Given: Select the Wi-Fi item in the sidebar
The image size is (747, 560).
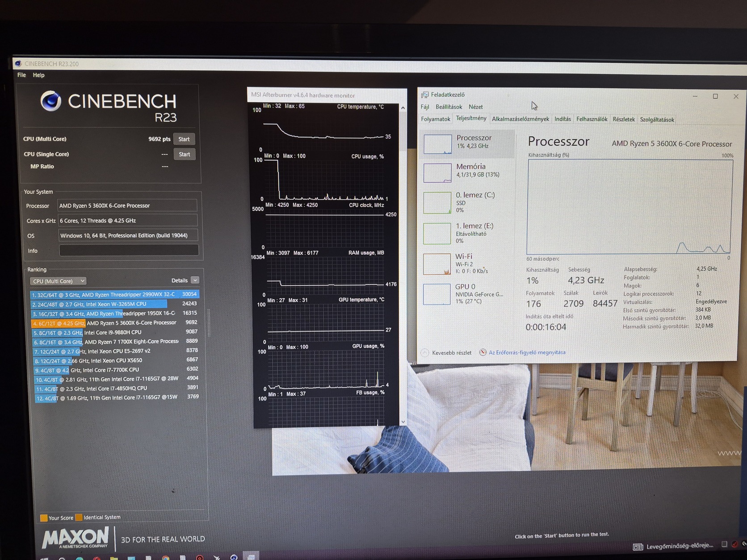Looking at the screenshot, I should [x=467, y=263].
